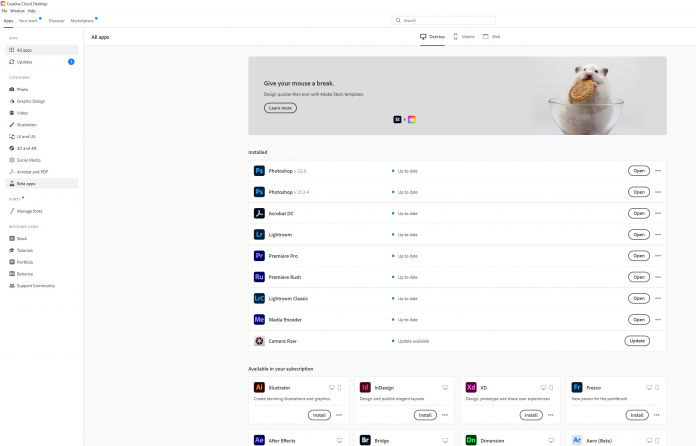This screenshot has width=696, height=446.
Task: Open the Behance resource link
Action: [x=42, y=274]
